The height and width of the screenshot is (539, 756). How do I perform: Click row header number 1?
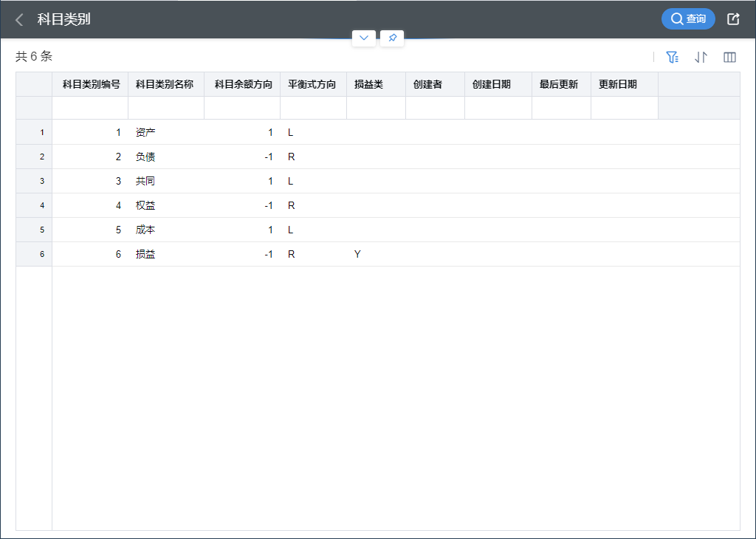[34, 132]
